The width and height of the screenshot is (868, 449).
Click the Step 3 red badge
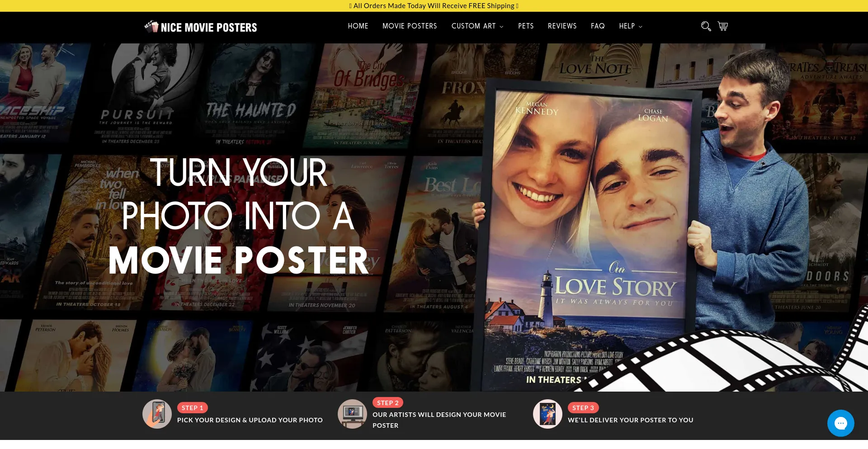coord(583,408)
